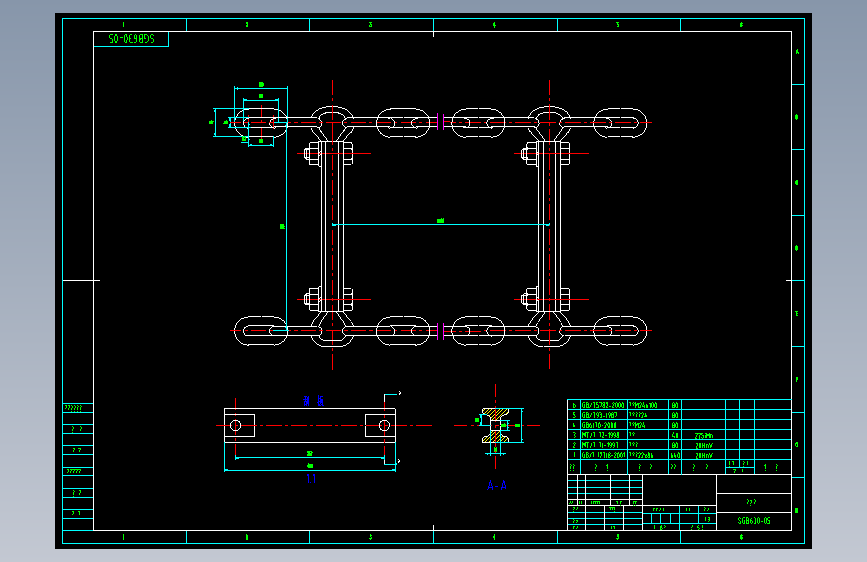Select the GB/T5782-2000 cell in parts list row 6
Screen dimensions: 867x562
tap(603, 405)
